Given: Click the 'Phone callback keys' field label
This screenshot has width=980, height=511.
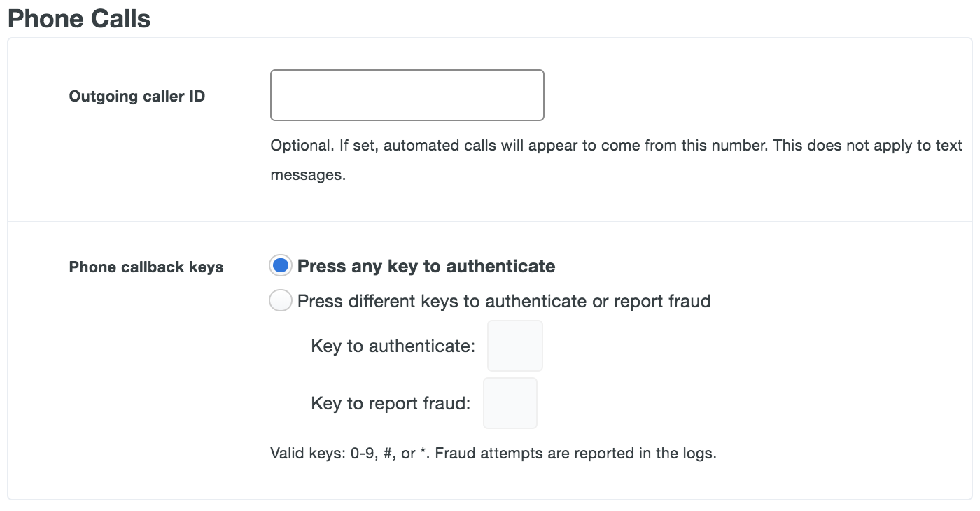Looking at the screenshot, I should (x=146, y=267).
